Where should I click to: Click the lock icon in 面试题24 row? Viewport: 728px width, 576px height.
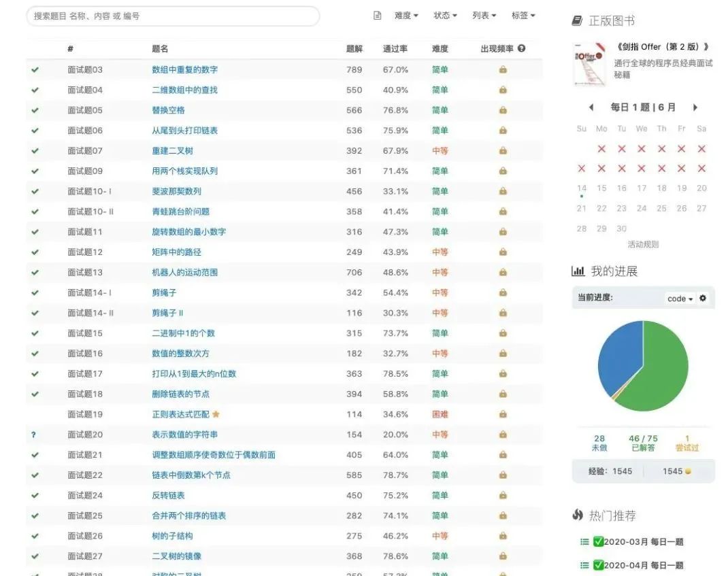coord(503,495)
